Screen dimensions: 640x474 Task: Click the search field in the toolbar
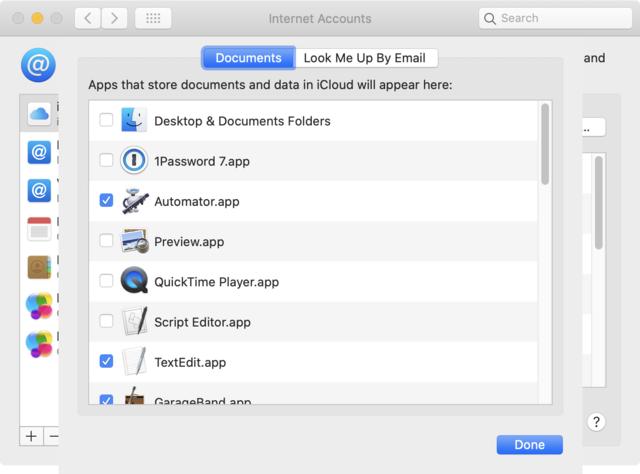tap(555, 18)
